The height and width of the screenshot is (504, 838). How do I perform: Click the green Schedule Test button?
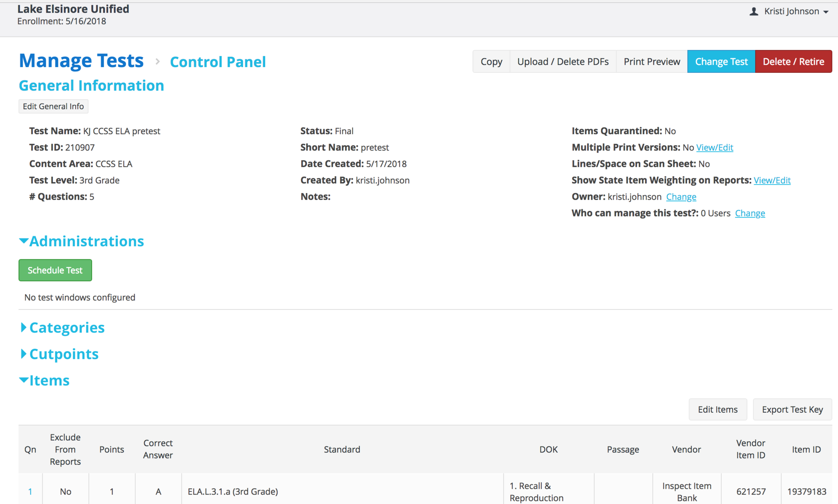[55, 270]
